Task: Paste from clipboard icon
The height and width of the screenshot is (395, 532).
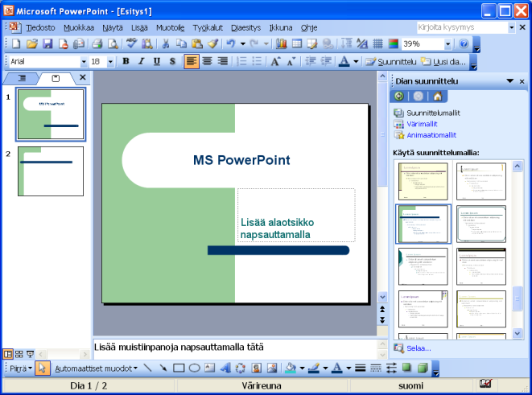Action: [197, 43]
